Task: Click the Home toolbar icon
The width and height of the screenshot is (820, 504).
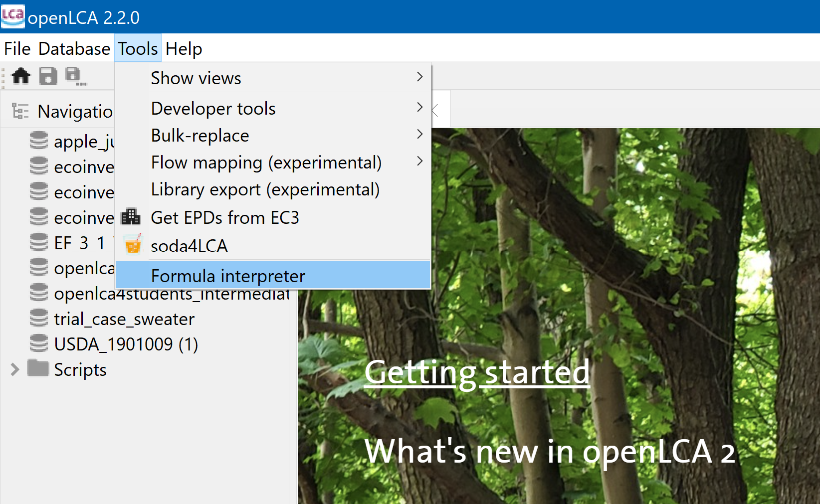Action: pos(21,76)
